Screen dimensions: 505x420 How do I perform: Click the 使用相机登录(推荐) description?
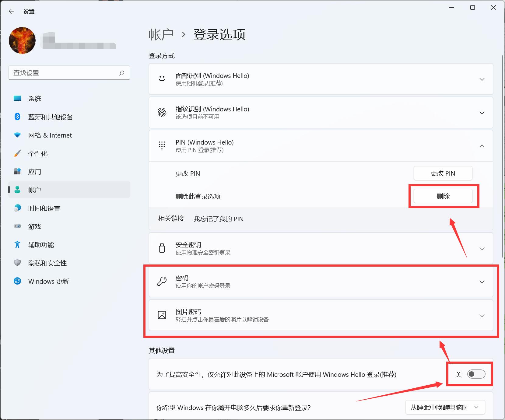[199, 83]
